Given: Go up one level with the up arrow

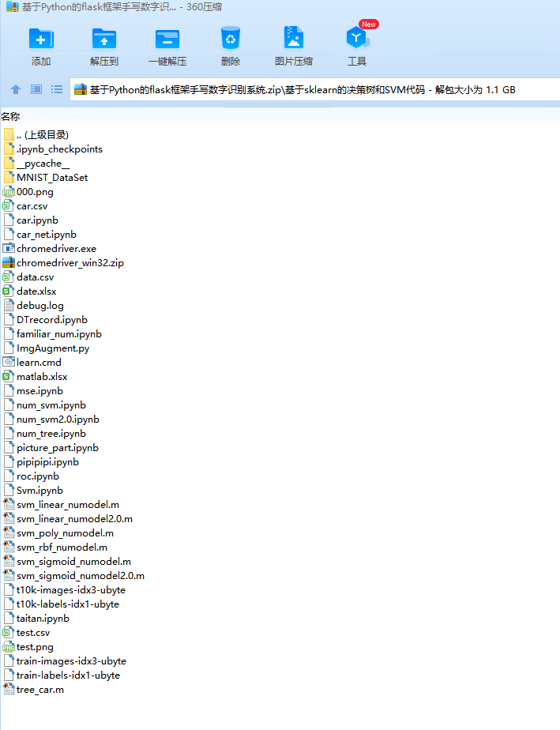Looking at the screenshot, I should point(16,89).
